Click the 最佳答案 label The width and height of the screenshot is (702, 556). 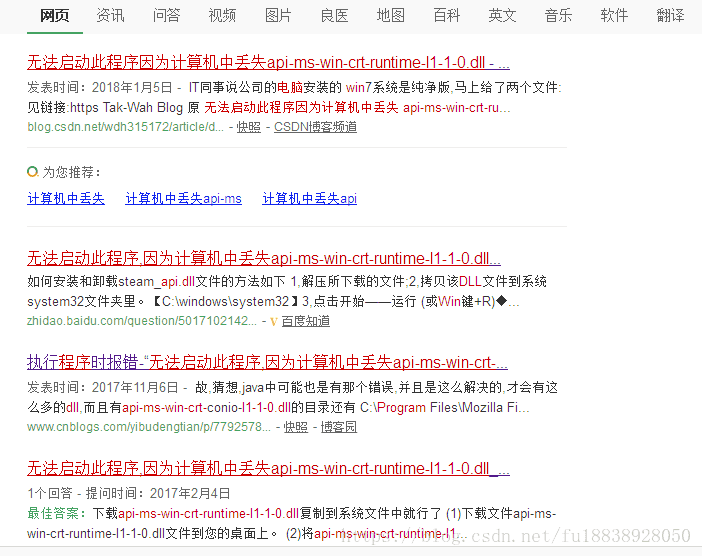click(x=57, y=513)
